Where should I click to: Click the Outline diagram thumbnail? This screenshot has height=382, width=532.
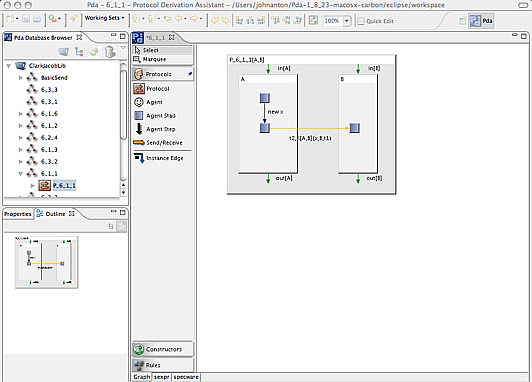point(46,262)
